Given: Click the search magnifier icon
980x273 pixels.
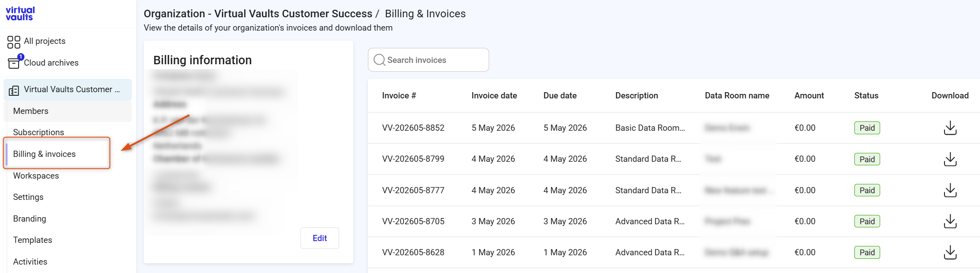Looking at the screenshot, I should click(x=379, y=60).
